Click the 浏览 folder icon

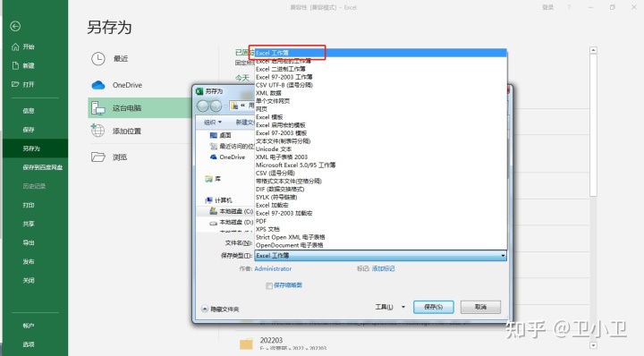pos(98,157)
